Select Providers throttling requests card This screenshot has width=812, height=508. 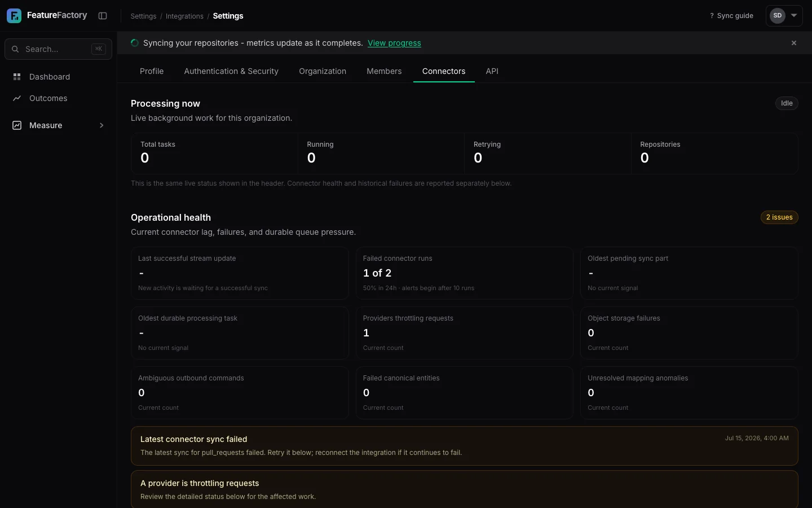coord(465,333)
